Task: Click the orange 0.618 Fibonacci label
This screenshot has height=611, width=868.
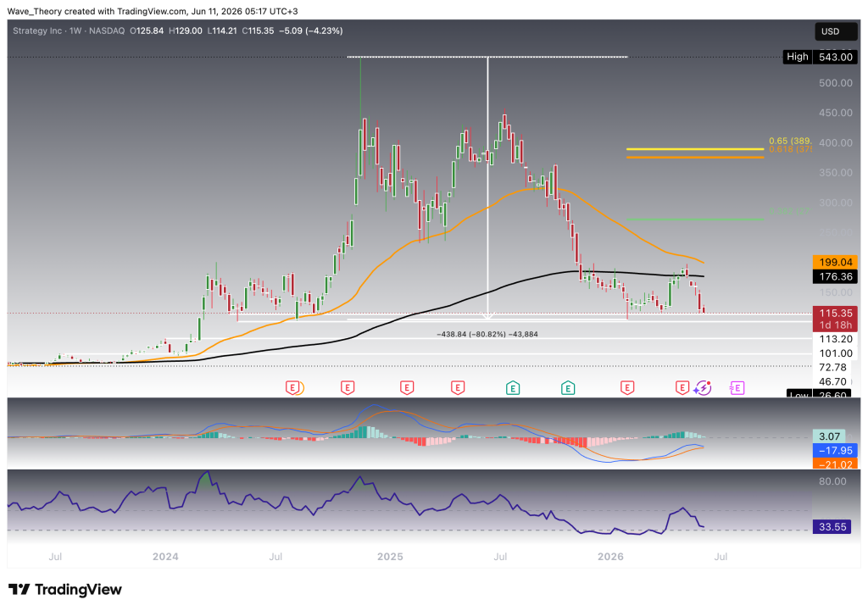Action: click(790, 149)
